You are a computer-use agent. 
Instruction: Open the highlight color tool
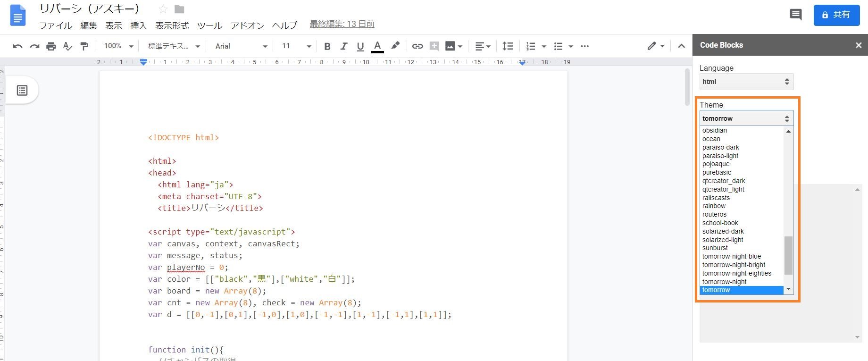395,46
